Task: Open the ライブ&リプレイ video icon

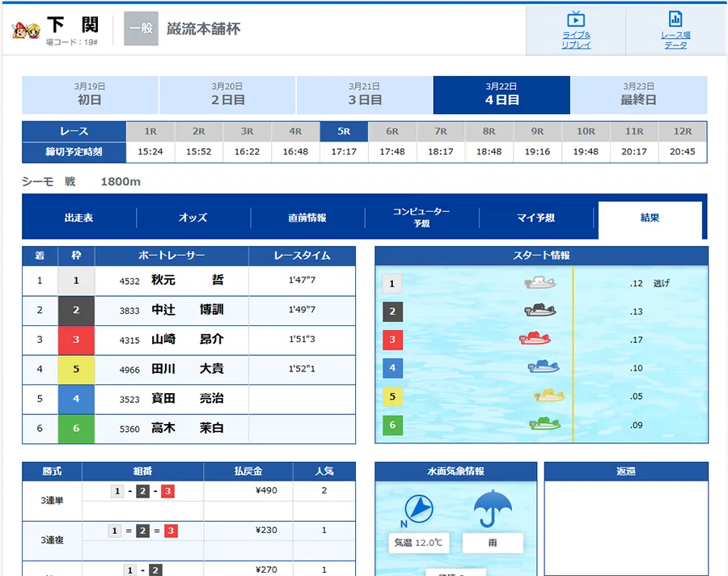Action: pos(576,20)
